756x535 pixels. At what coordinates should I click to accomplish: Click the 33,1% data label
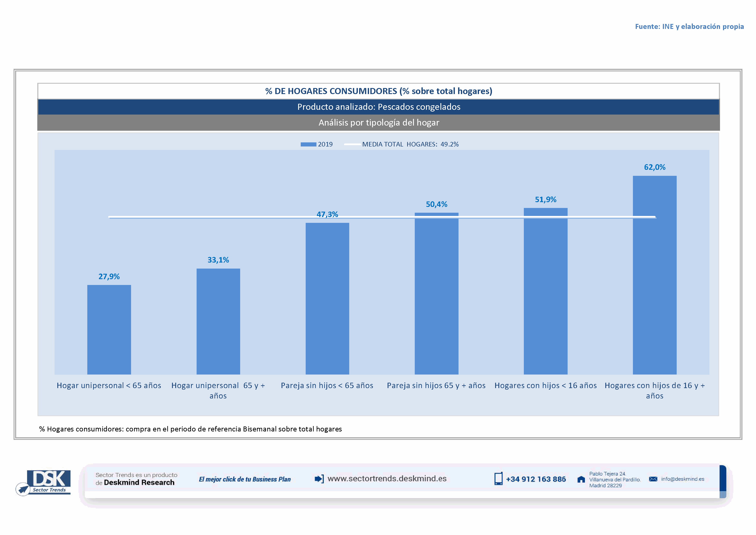218,260
